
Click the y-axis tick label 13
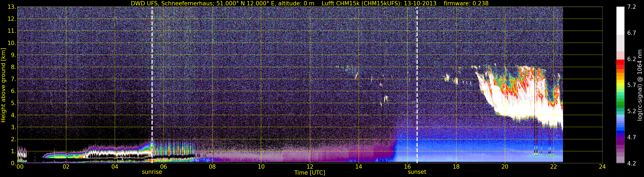coord(12,7)
